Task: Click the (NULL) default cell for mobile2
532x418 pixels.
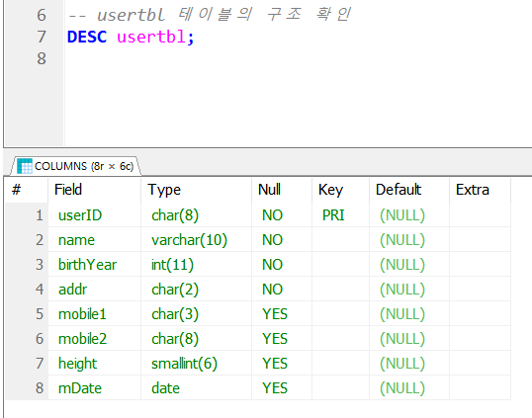Action: pos(409,339)
